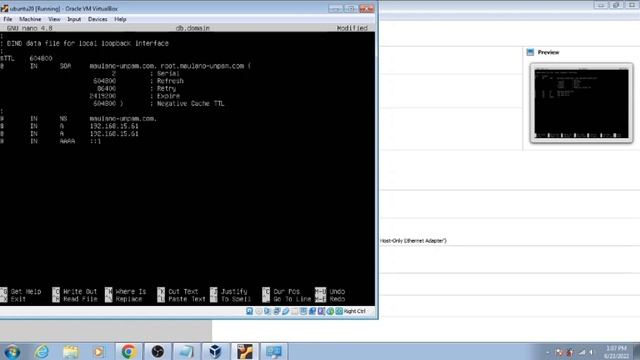Switch to the VirtualBox Manager taskbar icon

click(x=216, y=351)
